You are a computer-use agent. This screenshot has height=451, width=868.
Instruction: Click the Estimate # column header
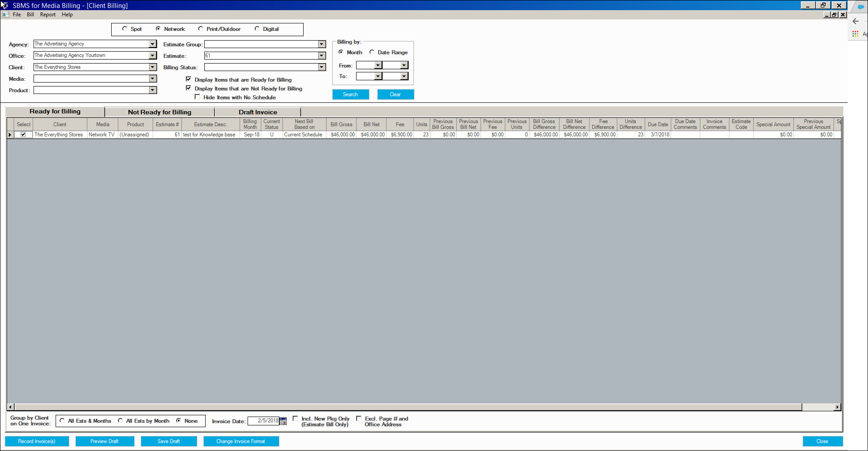[x=167, y=124]
